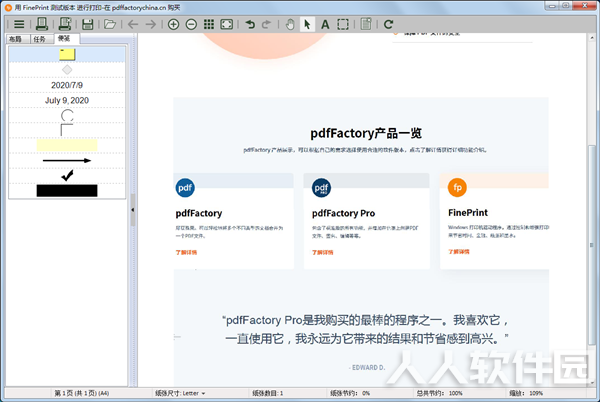Click the vertical scrollbar thumb

click(x=592, y=245)
